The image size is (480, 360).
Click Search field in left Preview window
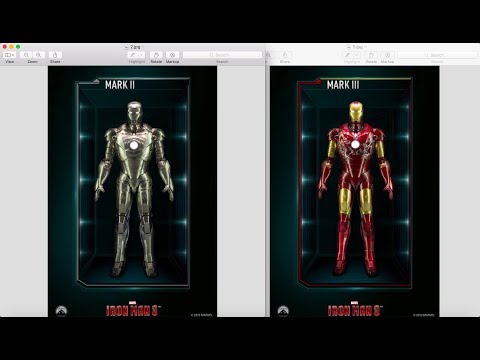click(222, 55)
